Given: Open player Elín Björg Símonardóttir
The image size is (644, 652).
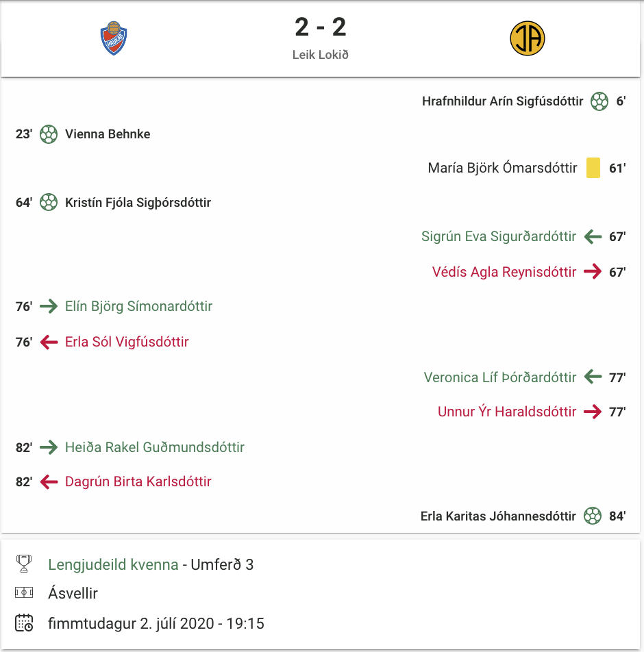Looking at the screenshot, I should [138, 306].
